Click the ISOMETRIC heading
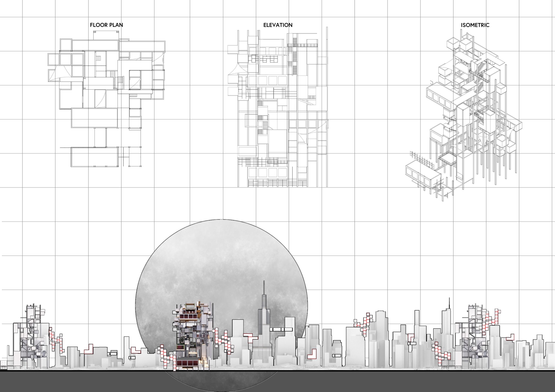555x392 pixels. (475, 25)
